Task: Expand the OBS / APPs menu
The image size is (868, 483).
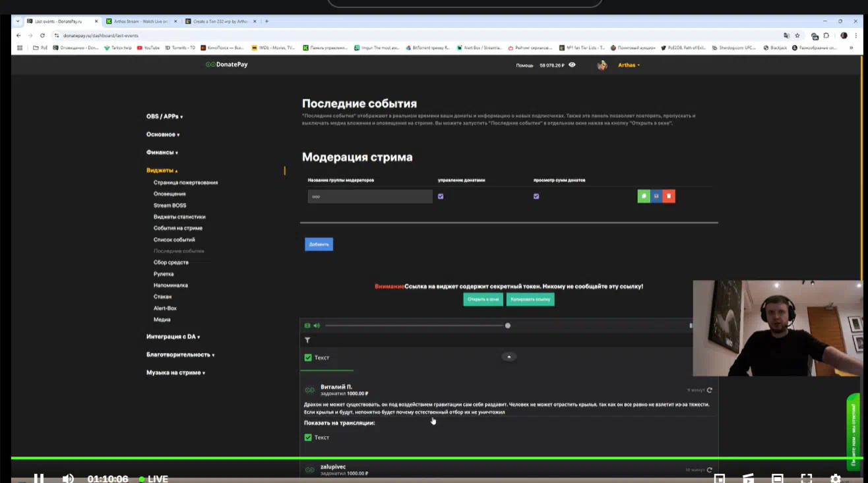Action: click(x=164, y=117)
